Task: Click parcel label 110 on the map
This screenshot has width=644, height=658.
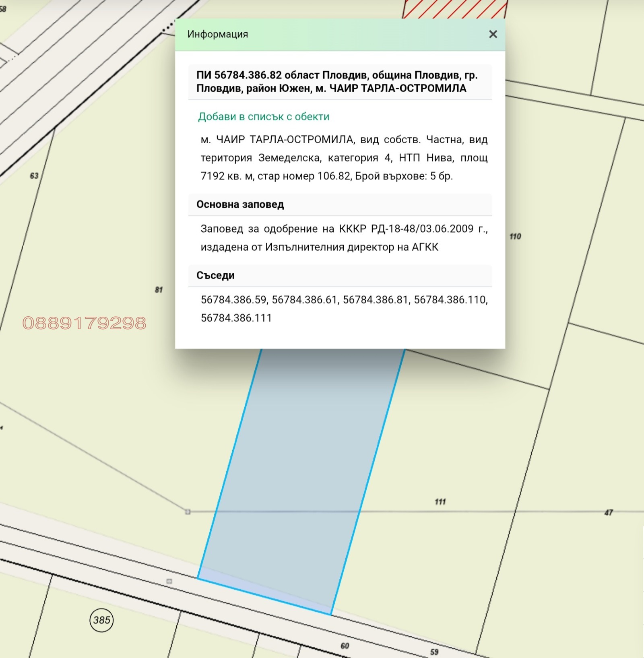Action: pyautogui.click(x=515, y=236)
